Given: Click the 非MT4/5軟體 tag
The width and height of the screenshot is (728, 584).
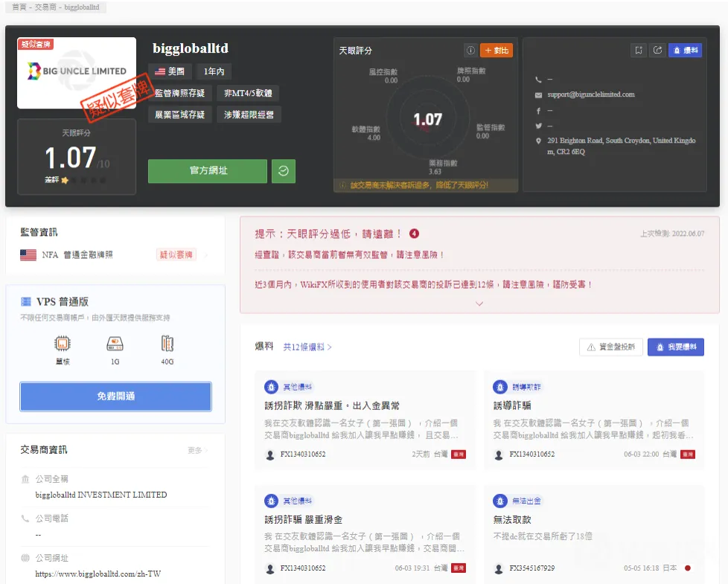Looking at the screenshot, I should pyautogui.click(x=248, y=93).
